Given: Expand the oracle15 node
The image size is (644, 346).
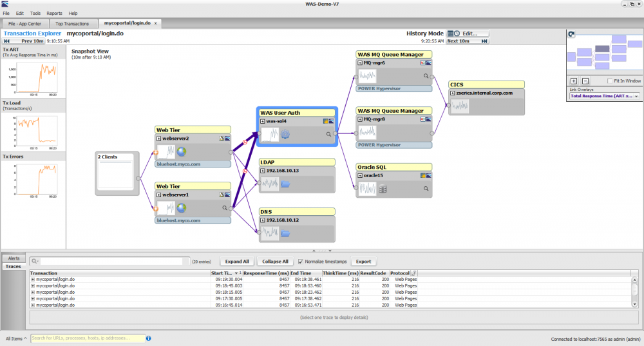Looking at the screenshot, I should 360,175.
